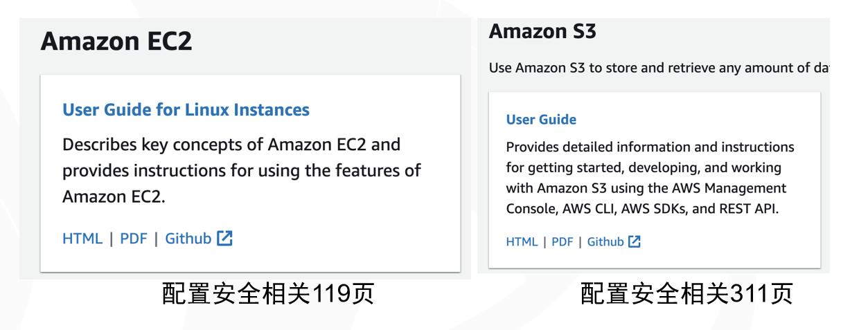
Task: Click the Amazon EC2 heading
Action: (x=116, y=42)
